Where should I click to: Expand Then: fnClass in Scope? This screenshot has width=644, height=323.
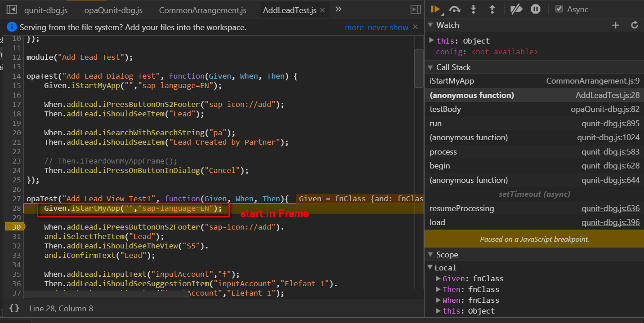click(x=438, y=289)
